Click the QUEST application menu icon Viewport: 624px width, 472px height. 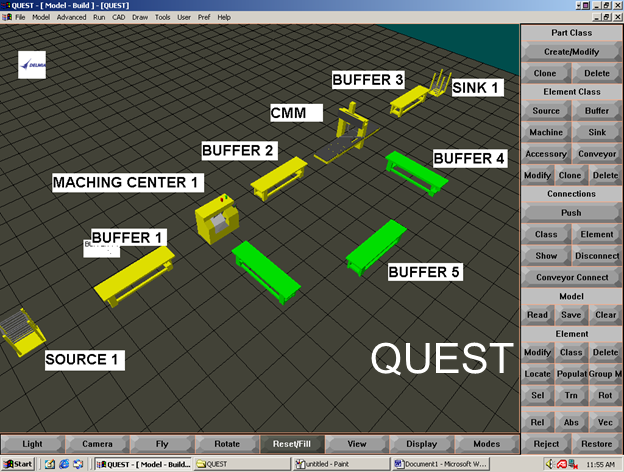tap(7, 17)
